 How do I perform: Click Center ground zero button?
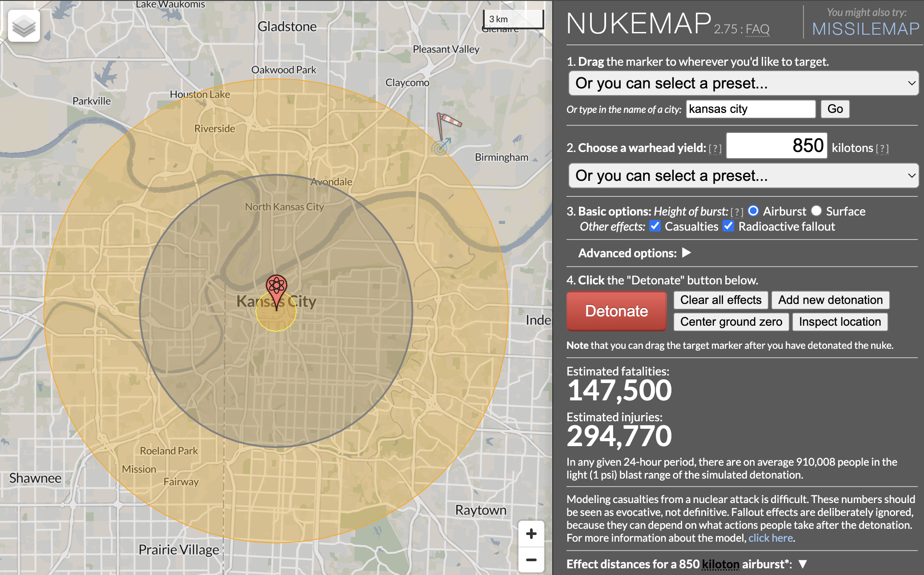click(x=731, y=322)
